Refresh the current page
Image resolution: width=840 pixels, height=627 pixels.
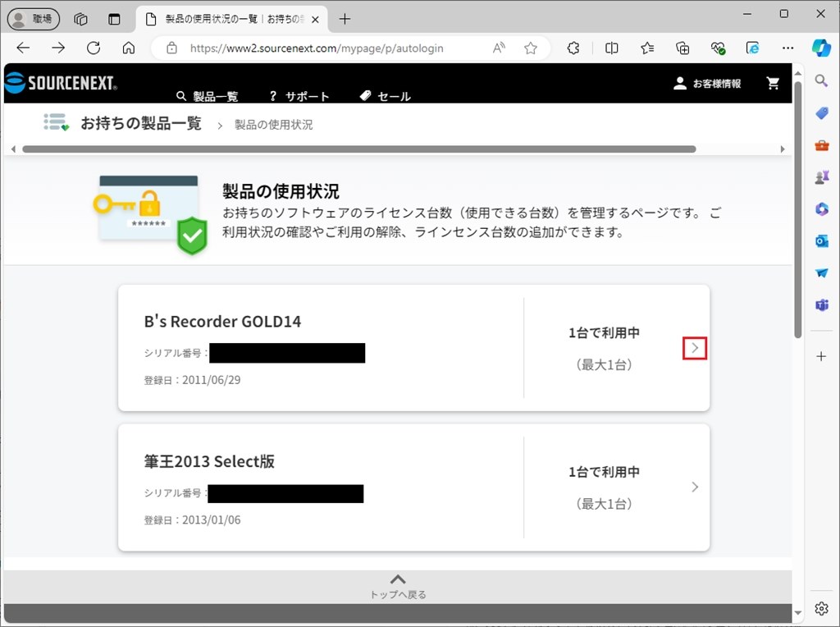click(94, 48)
